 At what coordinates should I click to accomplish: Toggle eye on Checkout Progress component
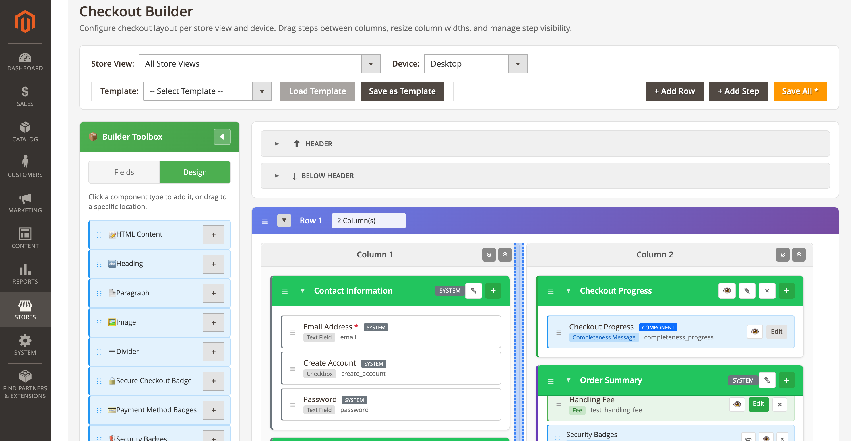coord(754,331)
